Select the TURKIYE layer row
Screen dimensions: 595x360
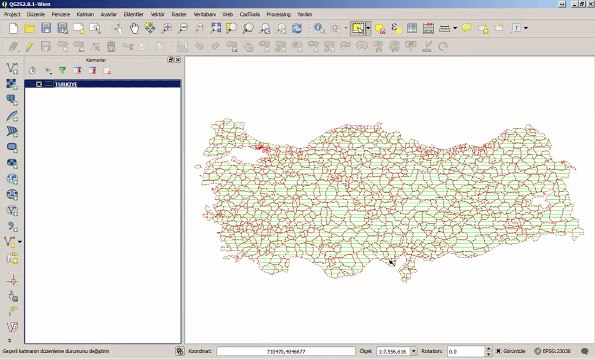pos(102,84)
